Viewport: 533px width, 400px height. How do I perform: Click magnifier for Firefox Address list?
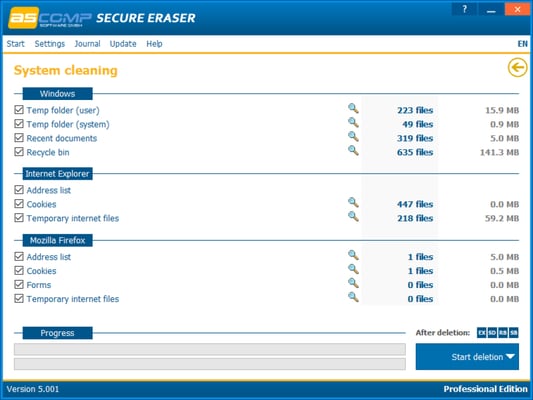click(x=353, y=255)
